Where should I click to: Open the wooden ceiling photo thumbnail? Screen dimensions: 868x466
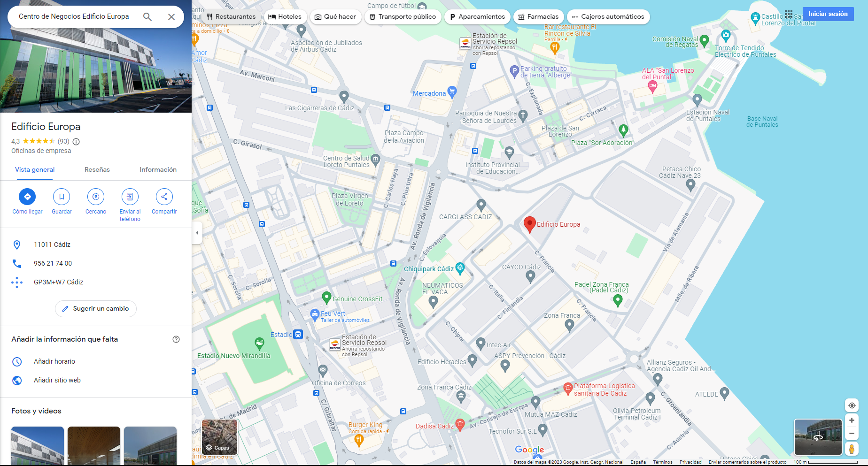(x=94, y=446)
